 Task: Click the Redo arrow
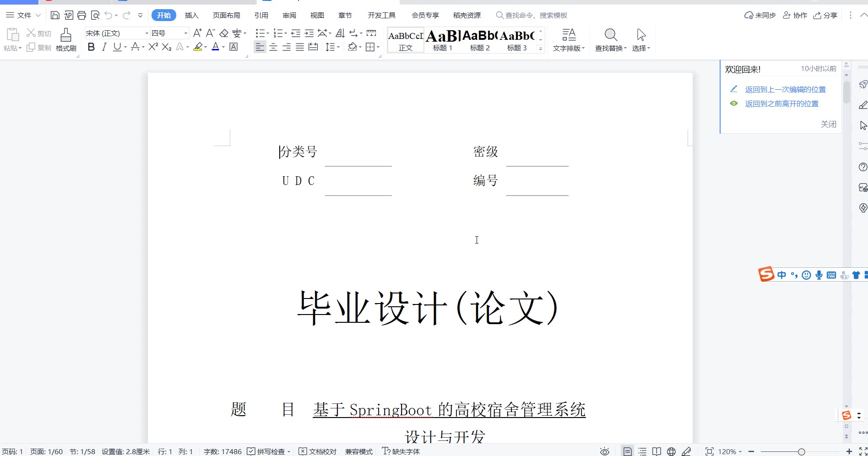pyautogui.click(x=126, y=16)
